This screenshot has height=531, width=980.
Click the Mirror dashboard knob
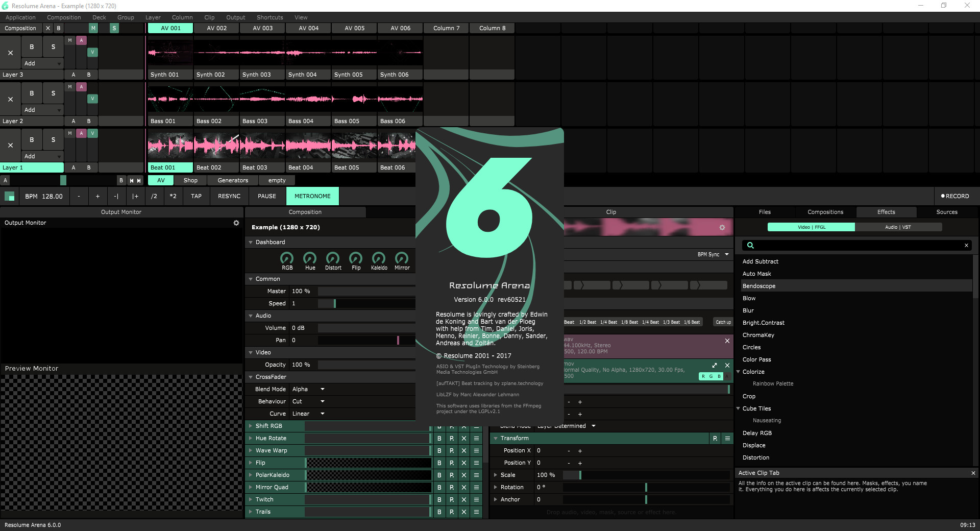pyautogui.click(x=402, y=258)
